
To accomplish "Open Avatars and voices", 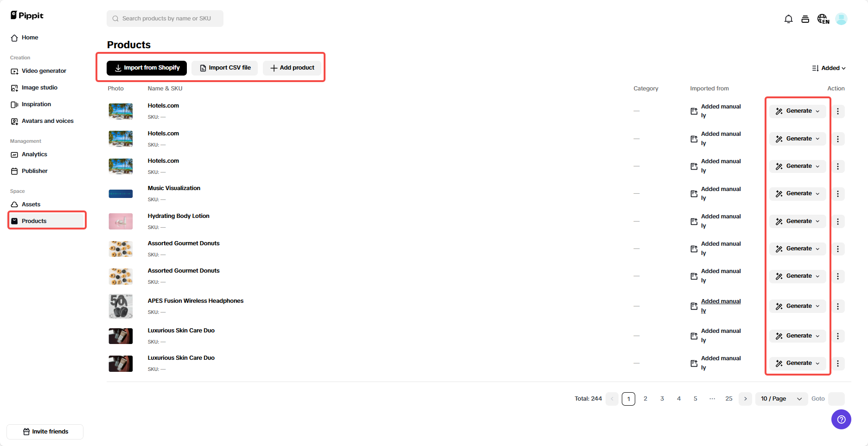I will pyautogui.click(x=47, y=121).
